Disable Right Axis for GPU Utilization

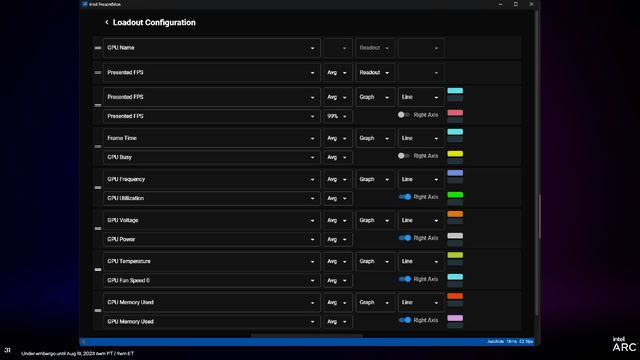pyautogui.click(x=404, y=197)
